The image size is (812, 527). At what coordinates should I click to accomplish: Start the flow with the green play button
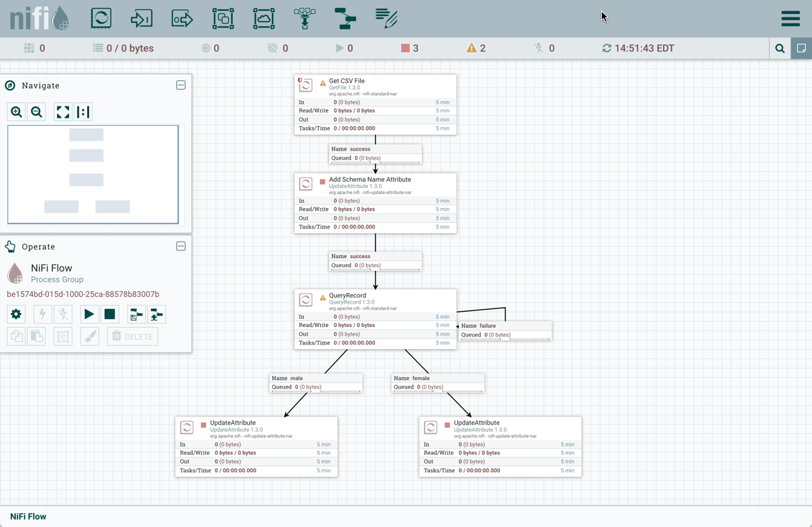[x=89, y=314]
